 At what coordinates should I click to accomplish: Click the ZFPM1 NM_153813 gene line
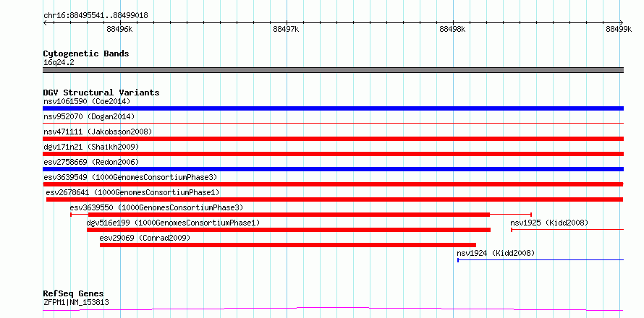point(333,309)
